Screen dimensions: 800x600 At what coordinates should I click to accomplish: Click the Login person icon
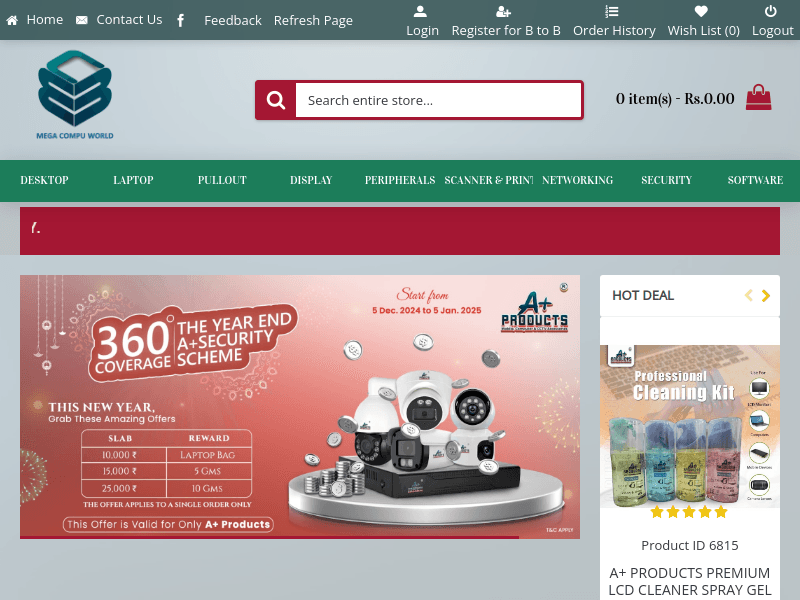pyautogui.click(x=421, y=12)
